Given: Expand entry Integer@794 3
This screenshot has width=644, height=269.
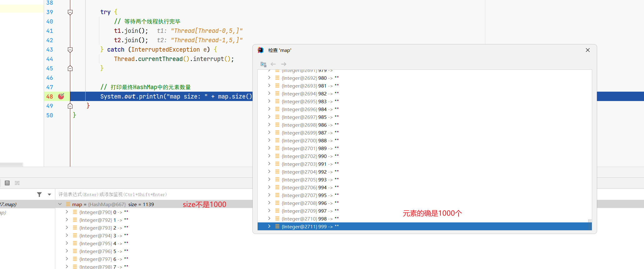Looking at the screenshot, I should coord(67,236).
